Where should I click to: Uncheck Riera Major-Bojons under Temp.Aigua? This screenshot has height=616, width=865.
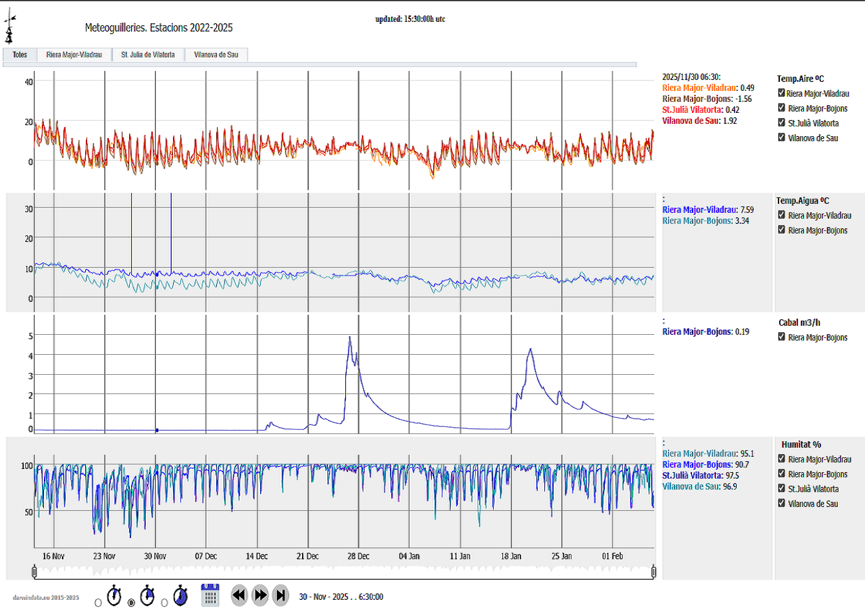[x=781, y=230]
